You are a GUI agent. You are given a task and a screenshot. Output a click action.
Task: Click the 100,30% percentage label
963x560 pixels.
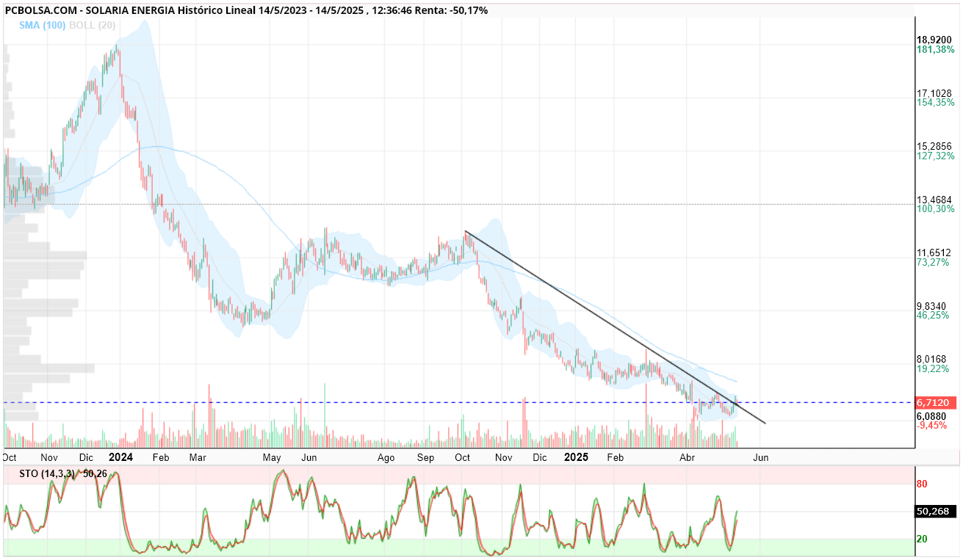click(936, 209)
